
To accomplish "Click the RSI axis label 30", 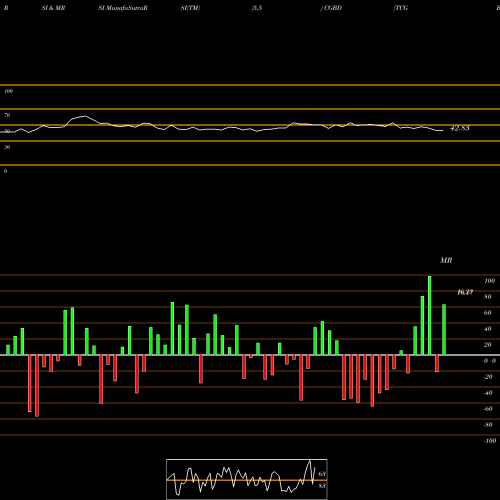I will (7, 147).
